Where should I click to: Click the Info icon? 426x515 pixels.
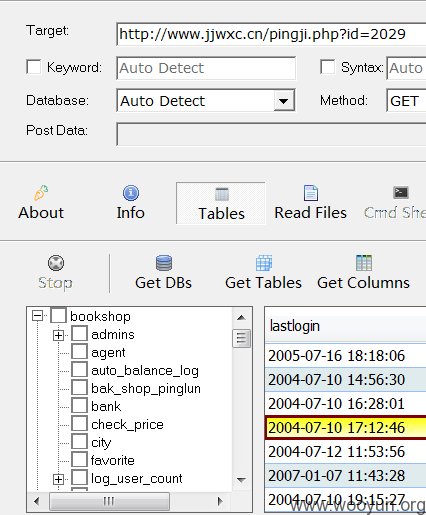[x=131, y=193]
